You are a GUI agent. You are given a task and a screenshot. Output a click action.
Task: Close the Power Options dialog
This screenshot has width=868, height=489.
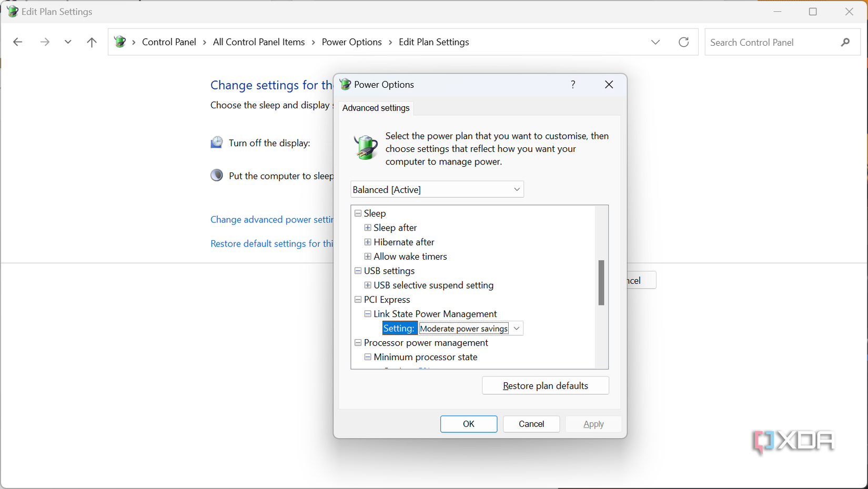click(609, 85)
